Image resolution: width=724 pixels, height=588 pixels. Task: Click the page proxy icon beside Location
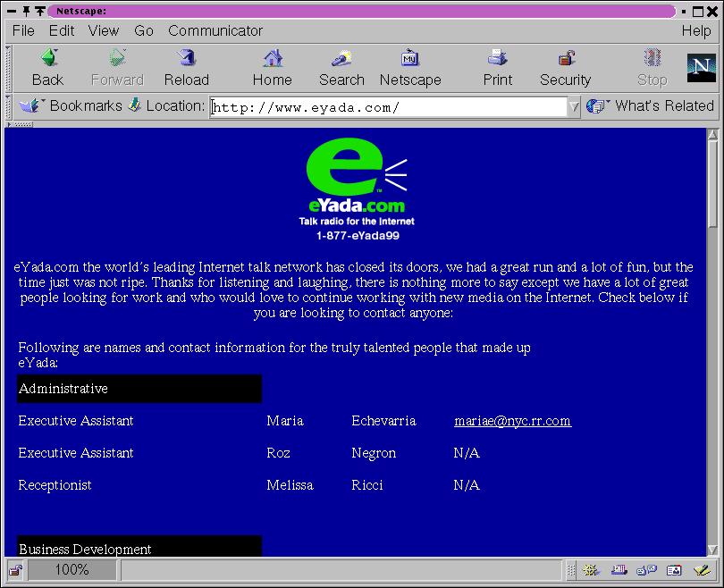tap(134, 105)
